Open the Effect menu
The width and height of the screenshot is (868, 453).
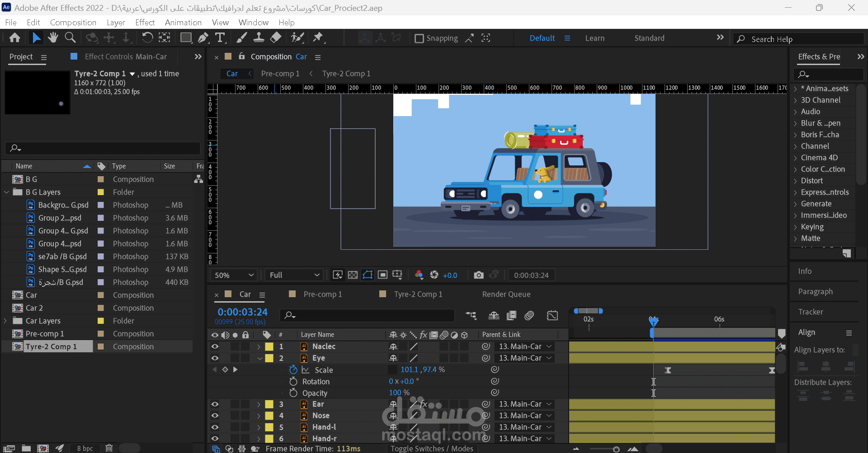pyautogui.click(x=145, y=22)
